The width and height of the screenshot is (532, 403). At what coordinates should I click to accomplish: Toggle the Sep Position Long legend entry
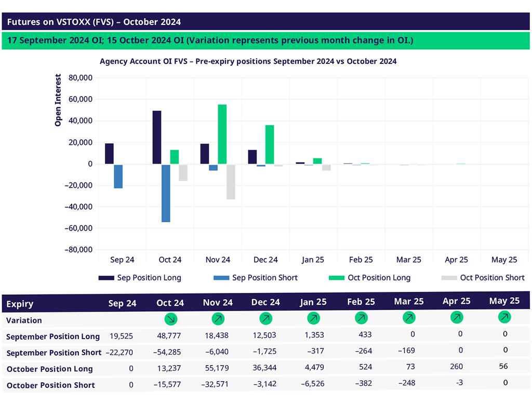coord(140,278)
